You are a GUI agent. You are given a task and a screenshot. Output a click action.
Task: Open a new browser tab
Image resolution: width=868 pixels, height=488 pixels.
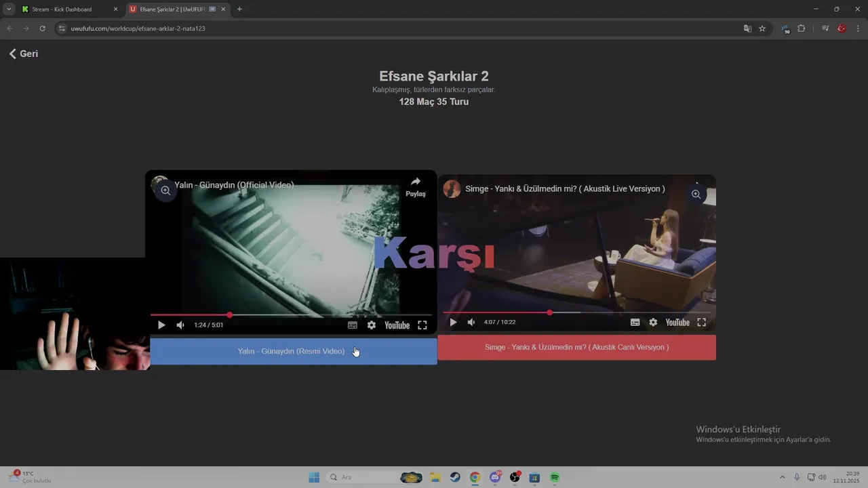[239, 9]
